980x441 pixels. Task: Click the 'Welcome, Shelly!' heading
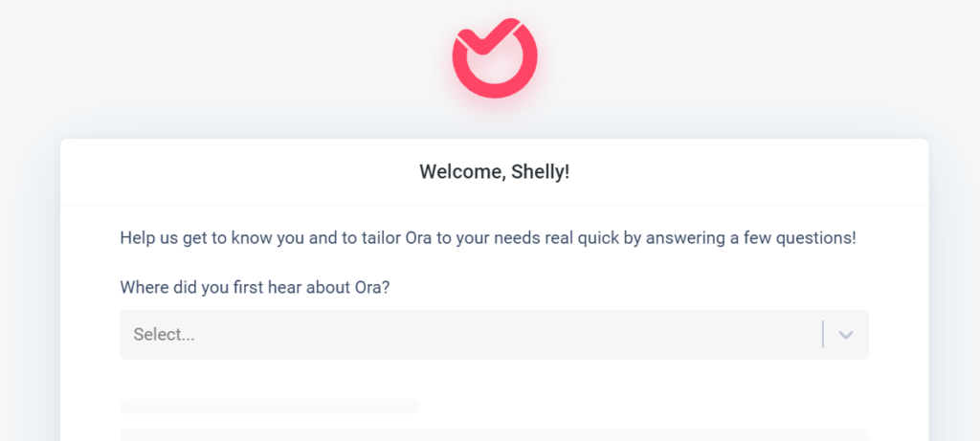coord(495,172)
